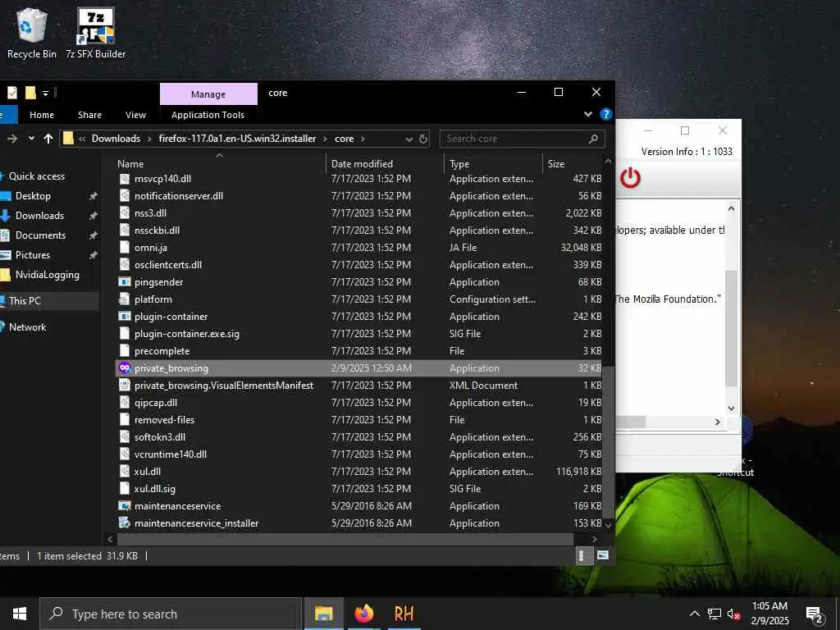Open recent locations dropdown arrow
Viewport: 840px width, 630px height.
[32, 138]
